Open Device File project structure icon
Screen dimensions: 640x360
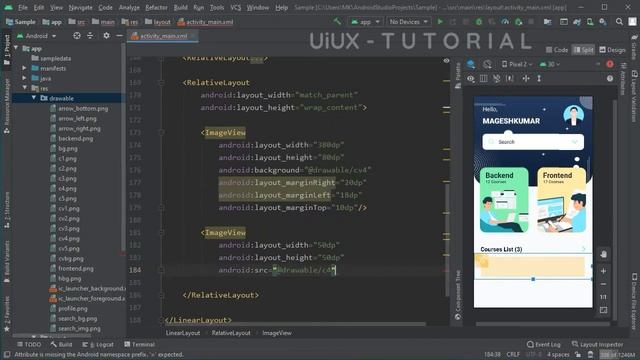point(547,22)
